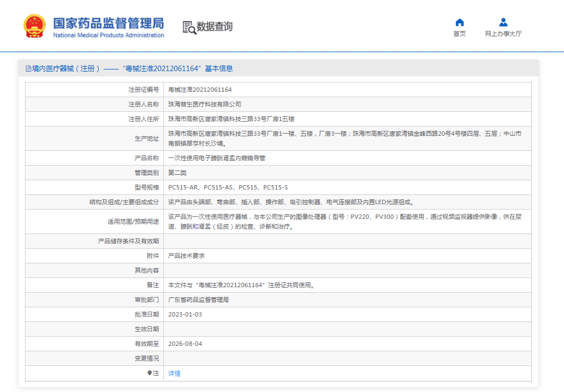Select registrant name 珠海普生医疗科技有限公司
Screen dimensions: 564x392
(205, 104)
